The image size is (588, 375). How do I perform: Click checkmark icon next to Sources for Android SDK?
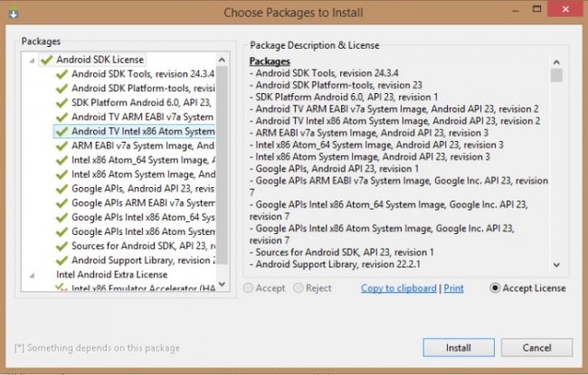pos(62,246)
